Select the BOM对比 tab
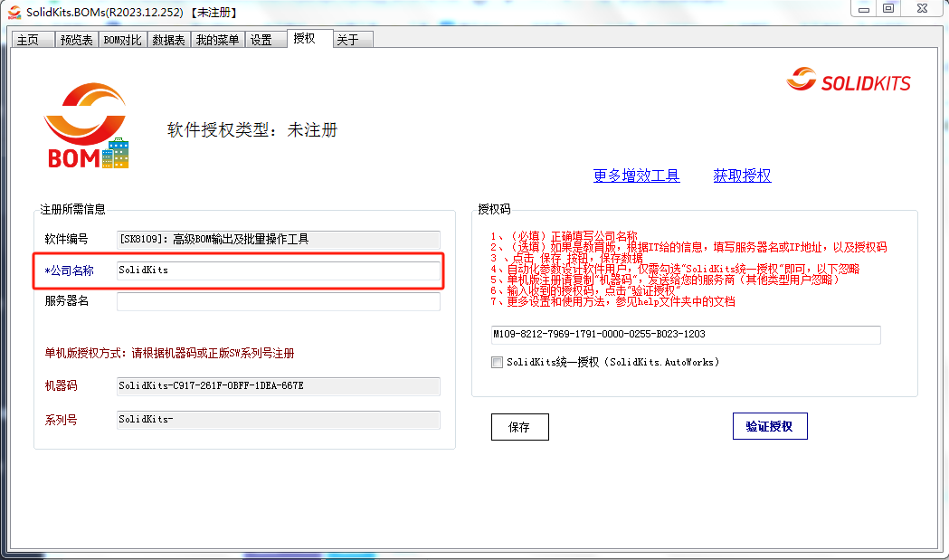This screenshot has height=560, width=949. [x=122, y=40]
